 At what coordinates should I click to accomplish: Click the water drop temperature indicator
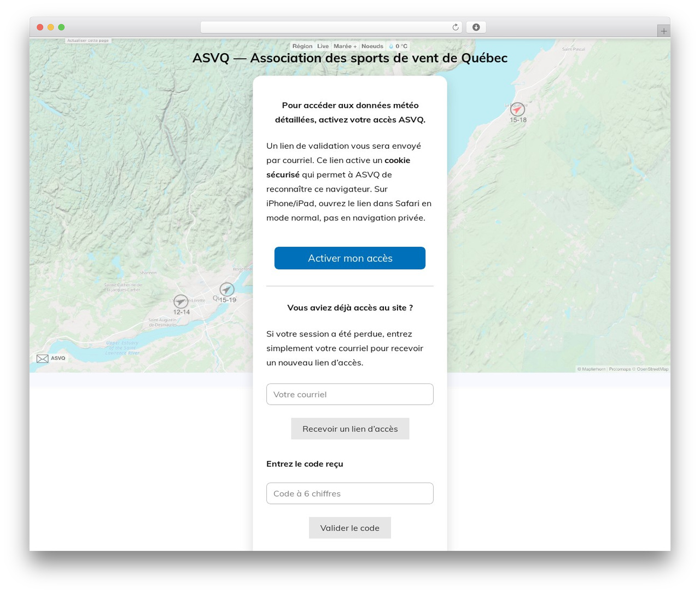(398, 46)
